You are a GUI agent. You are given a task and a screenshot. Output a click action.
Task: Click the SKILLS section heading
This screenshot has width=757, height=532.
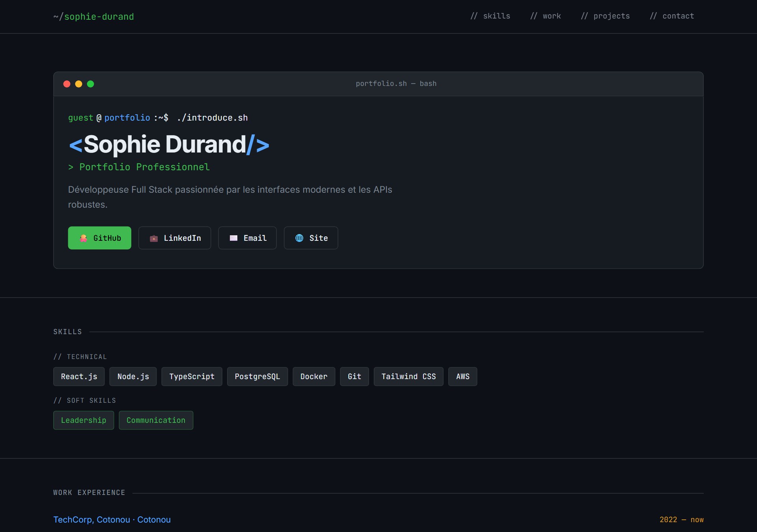coord(67,332)
